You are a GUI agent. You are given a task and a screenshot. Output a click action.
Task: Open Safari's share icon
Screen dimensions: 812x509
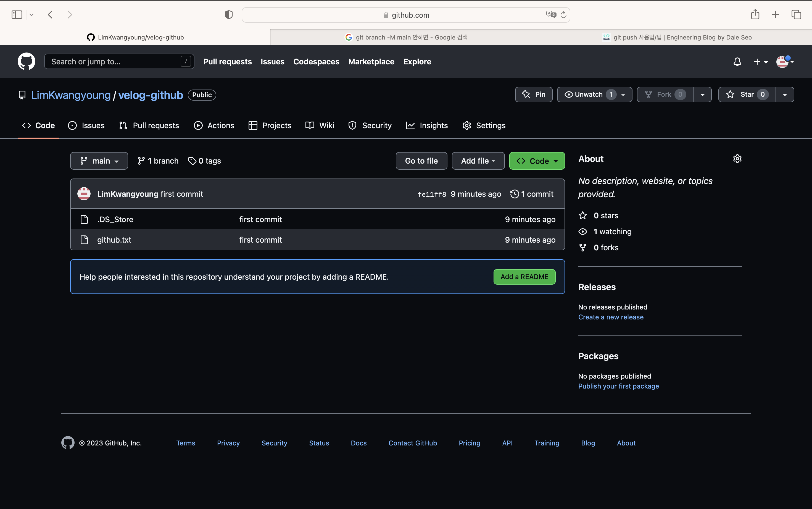pos(755,14)
